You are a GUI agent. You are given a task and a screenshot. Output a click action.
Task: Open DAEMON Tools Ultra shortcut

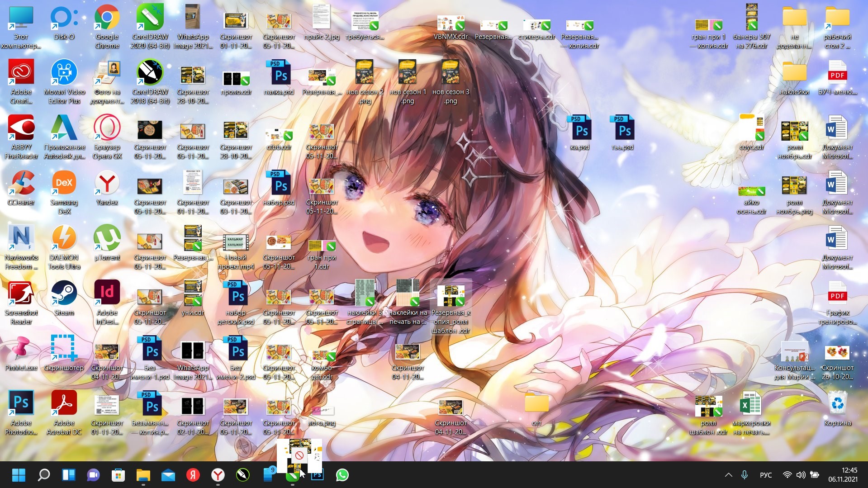point(64,248)
